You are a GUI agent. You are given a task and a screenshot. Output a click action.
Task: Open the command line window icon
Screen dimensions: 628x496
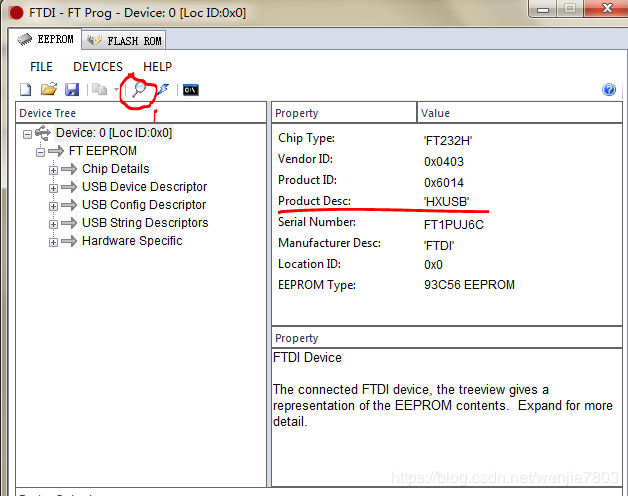pos(190,90)
